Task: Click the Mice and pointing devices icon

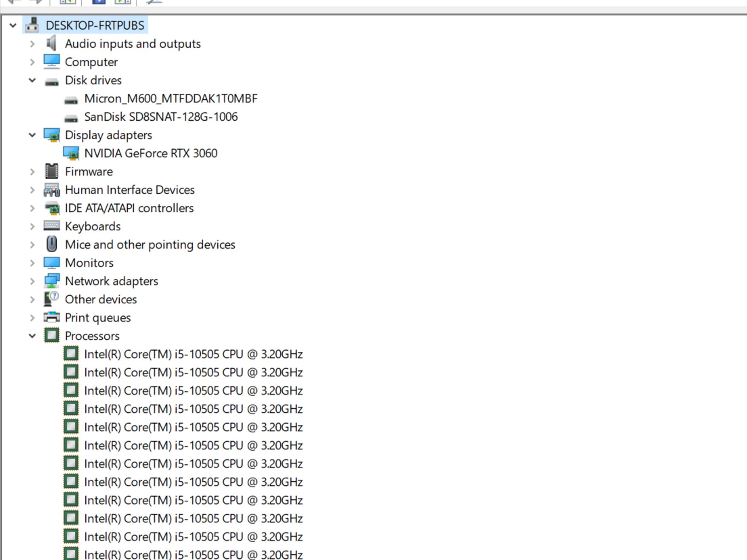Action: 51,244
